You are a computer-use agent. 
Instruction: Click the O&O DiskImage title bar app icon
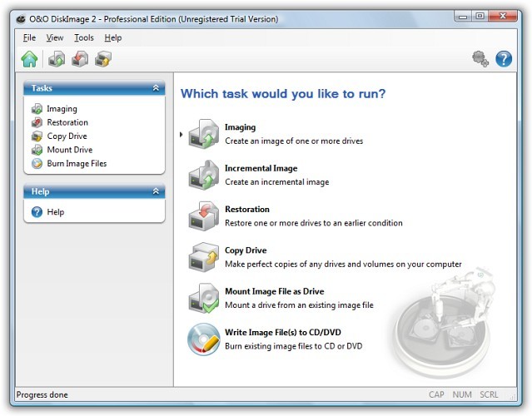pyautogui.click(x=21, y=19)
